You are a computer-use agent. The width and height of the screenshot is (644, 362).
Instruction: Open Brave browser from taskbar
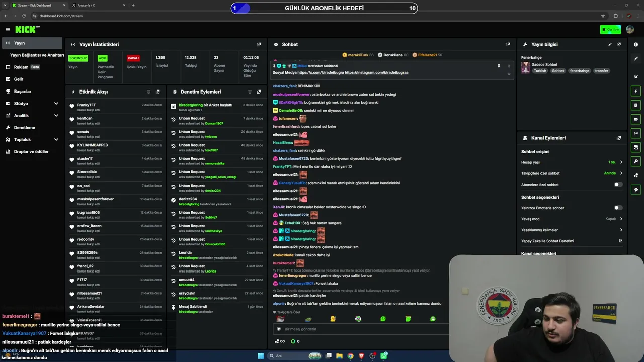361,356
